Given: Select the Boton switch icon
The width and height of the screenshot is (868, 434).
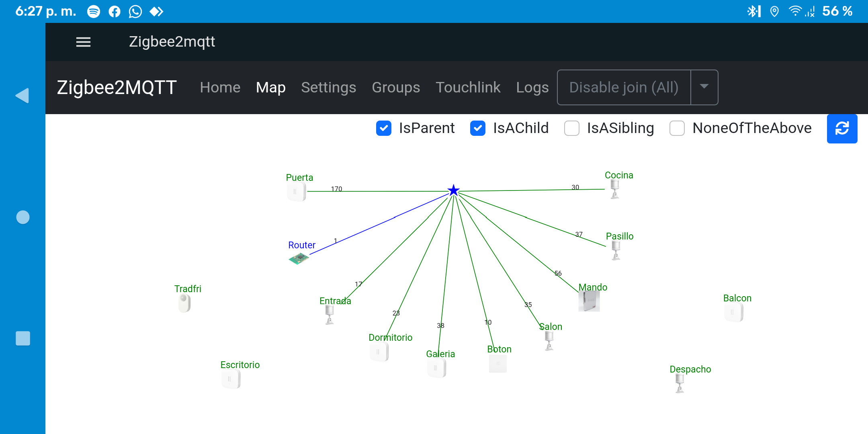Looking at the screenshot, I should pos(498,364).
